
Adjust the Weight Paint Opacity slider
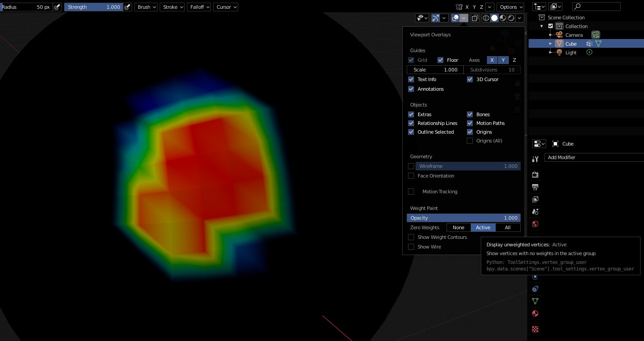click(x=464, y=218)
